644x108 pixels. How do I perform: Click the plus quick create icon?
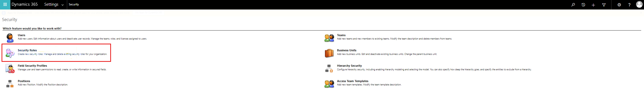coord(593,5)
